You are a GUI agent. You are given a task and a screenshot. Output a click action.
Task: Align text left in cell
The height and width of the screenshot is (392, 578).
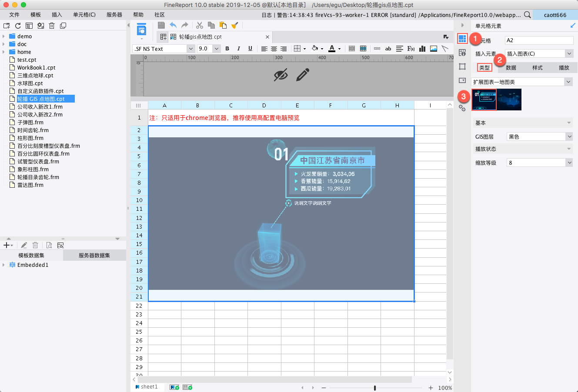[x=264, y=49]
